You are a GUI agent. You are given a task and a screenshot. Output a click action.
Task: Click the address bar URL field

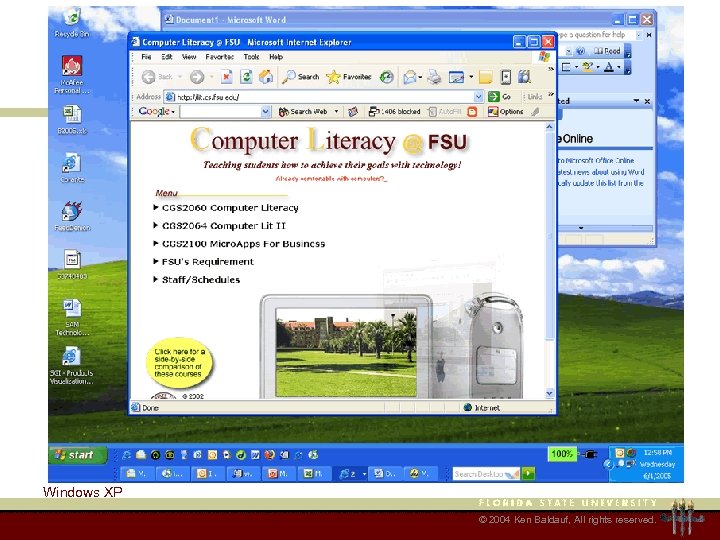pyautogui.click(x=324, y=97)
